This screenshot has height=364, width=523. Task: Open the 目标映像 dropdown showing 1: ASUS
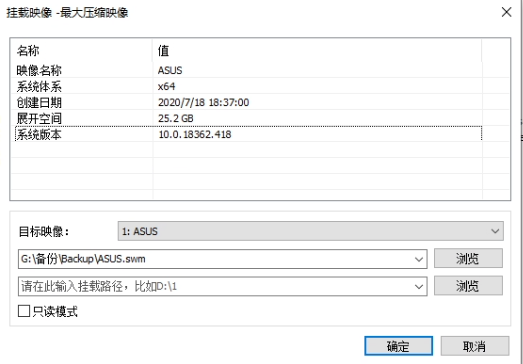(311, 231)
